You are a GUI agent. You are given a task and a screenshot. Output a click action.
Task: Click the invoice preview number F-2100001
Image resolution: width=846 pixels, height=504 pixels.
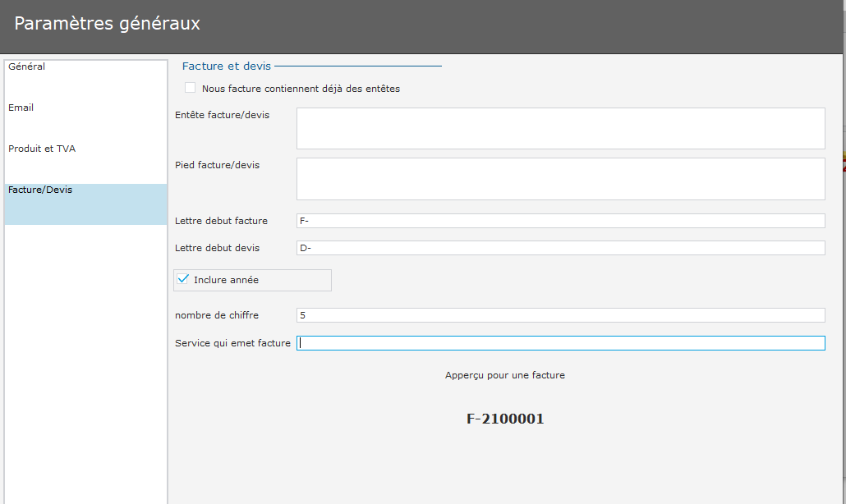pyautogui.click(x=505, y=419)
